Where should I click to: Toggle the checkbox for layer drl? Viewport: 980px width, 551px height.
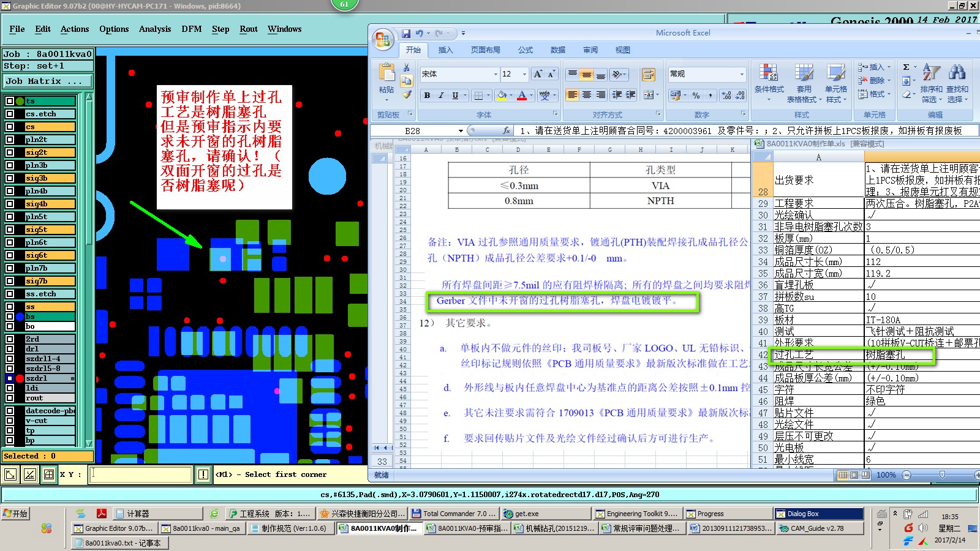[10, 349]
